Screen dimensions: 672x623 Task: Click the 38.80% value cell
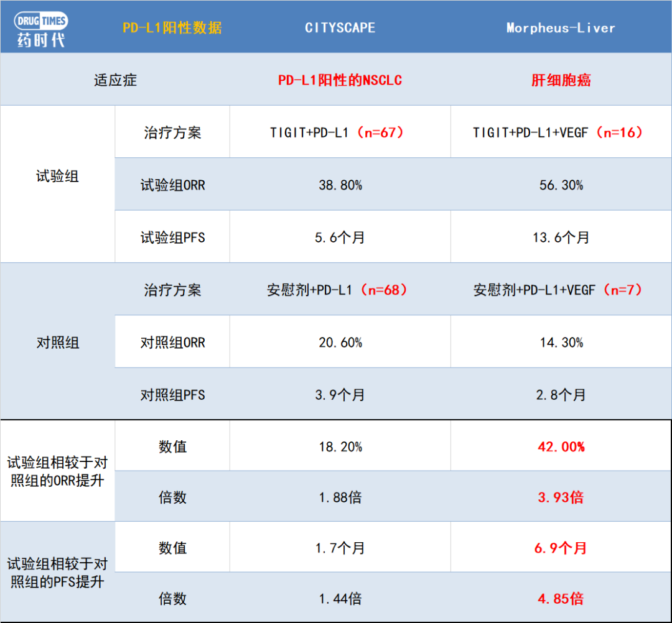(x=340, y=185)
